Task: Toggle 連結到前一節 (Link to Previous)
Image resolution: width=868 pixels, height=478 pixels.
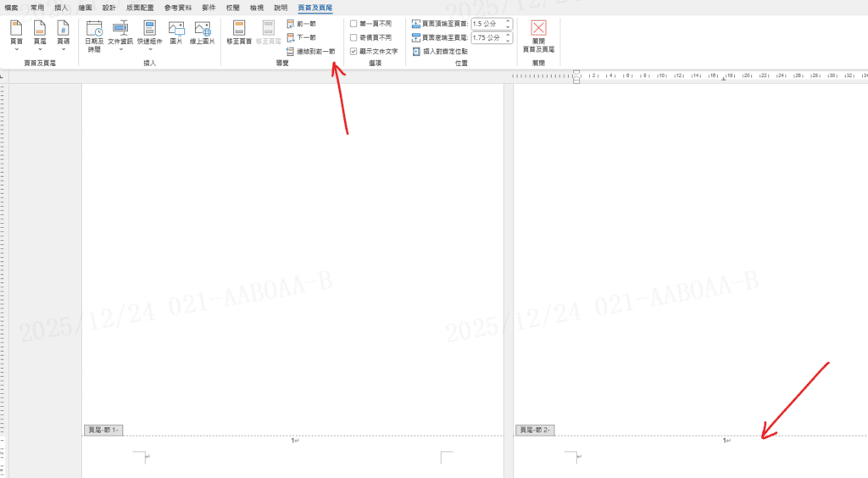Action: 310,51
